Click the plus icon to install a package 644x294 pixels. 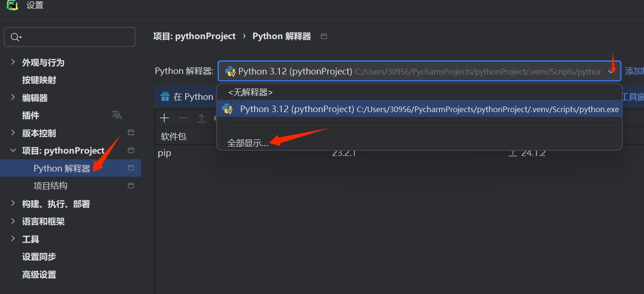(164, 118)
